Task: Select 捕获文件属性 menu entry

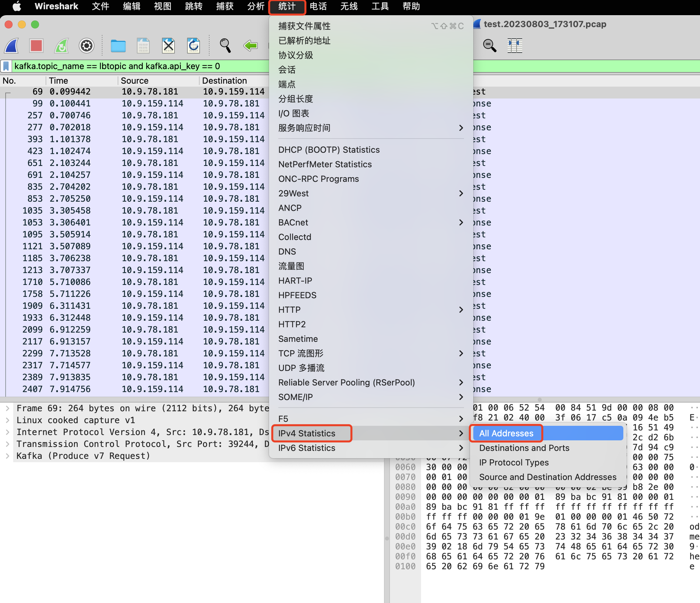Action: coord(370,26)
